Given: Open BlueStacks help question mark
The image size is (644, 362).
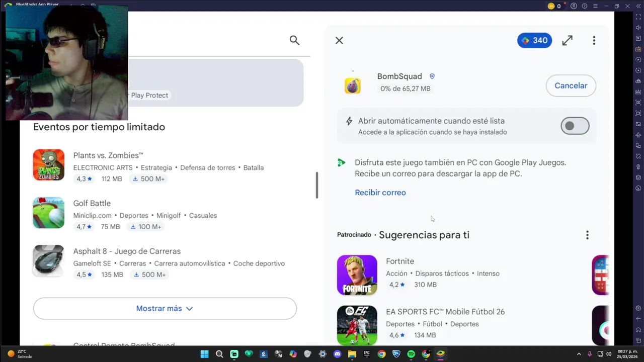Looking at the screenshot, I should (584, 6).
